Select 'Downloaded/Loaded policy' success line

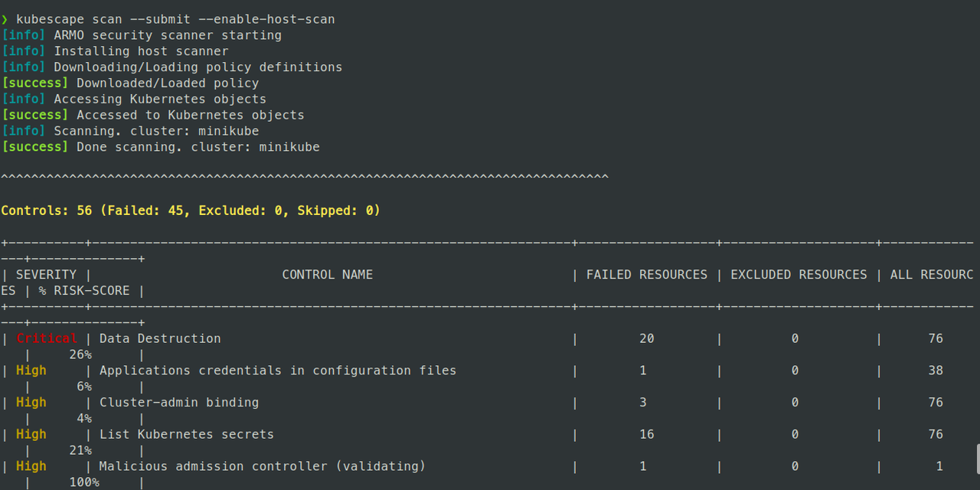pos(130,83)
